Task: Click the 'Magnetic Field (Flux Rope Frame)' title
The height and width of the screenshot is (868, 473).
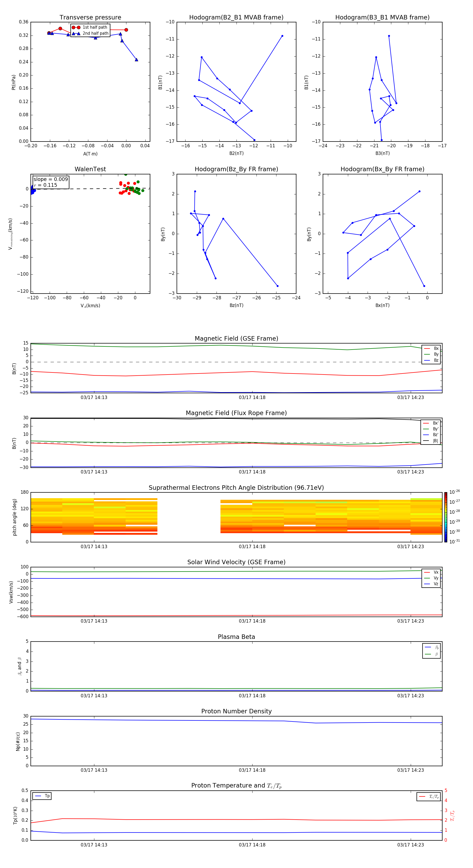Action: 236,413
